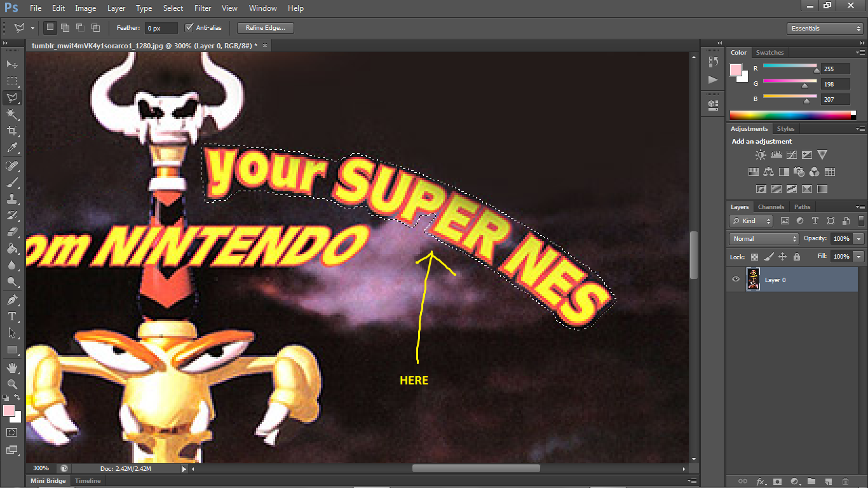Click the Subtract from selection mode icon

point(80,27)
